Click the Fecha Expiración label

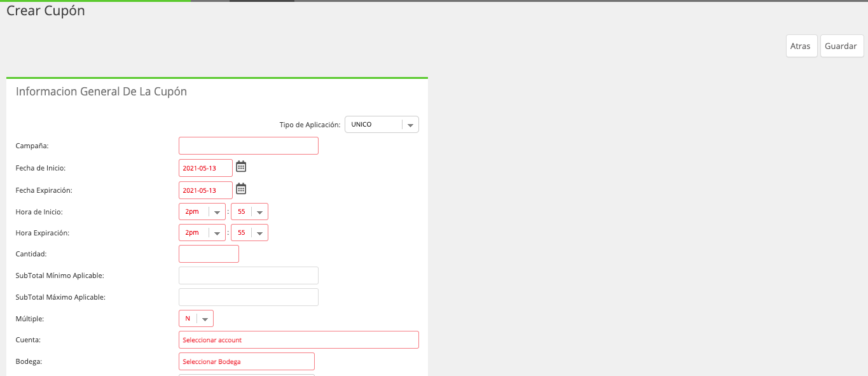pyautogui.click(x=44, y=190)
